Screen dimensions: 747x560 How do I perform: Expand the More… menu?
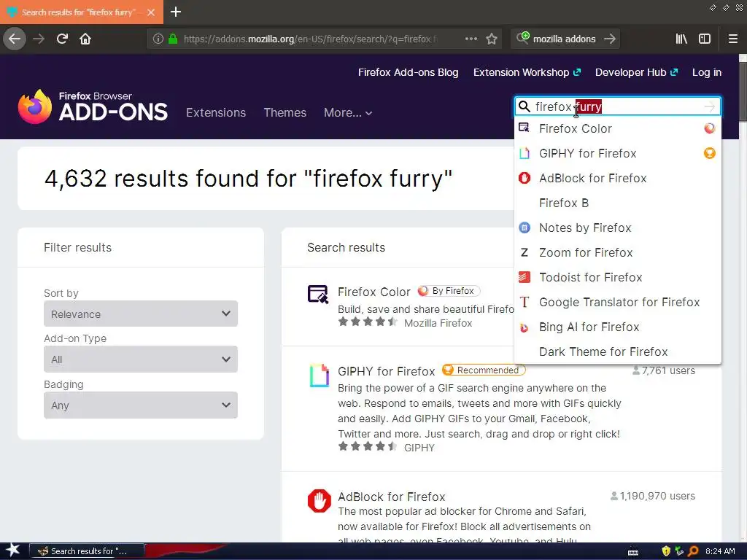(348, 112)
